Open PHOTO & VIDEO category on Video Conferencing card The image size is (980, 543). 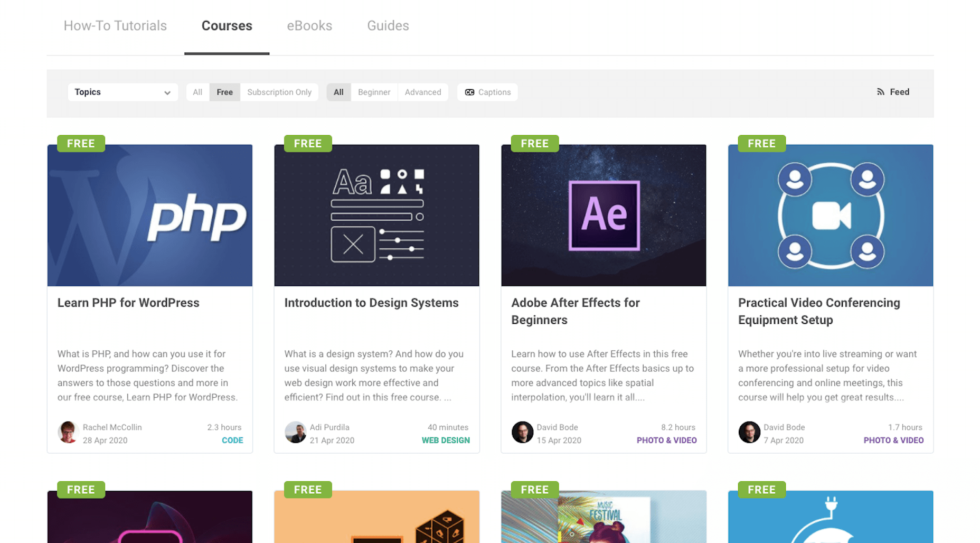(x=893, y=440)
